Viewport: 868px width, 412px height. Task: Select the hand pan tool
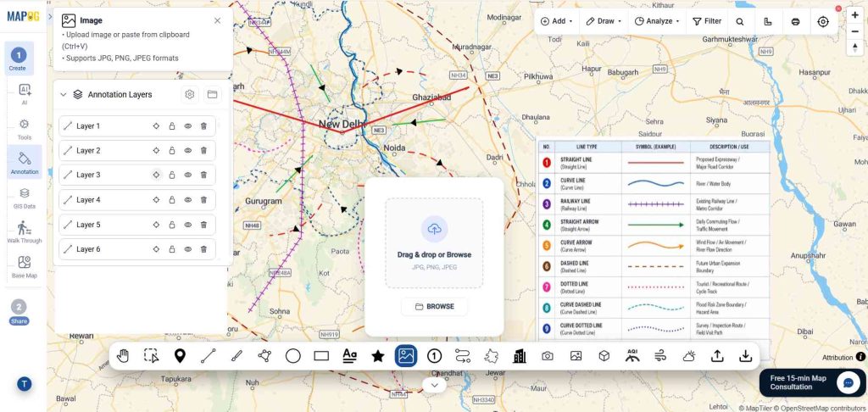123,356
